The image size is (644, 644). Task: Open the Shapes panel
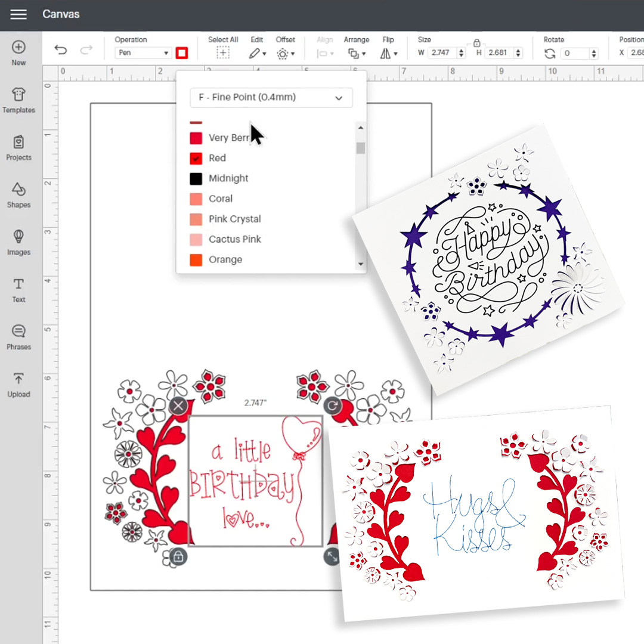(x=18, y=190)
